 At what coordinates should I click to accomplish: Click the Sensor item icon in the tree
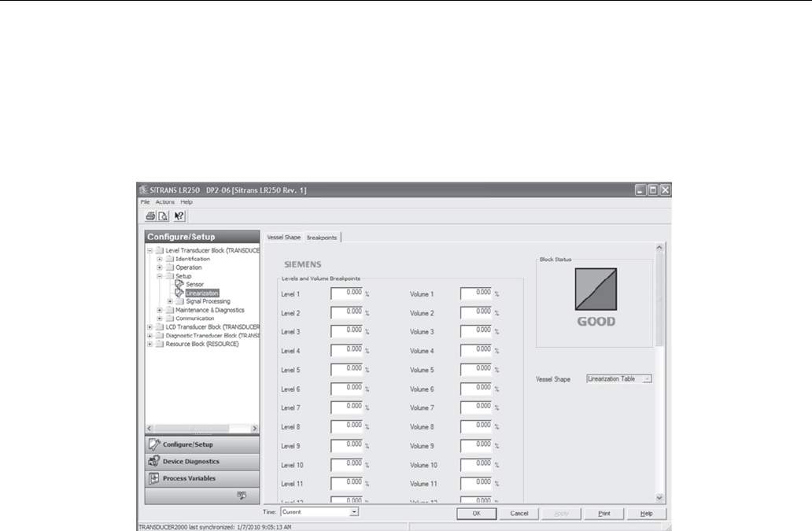tap(179, 284)
